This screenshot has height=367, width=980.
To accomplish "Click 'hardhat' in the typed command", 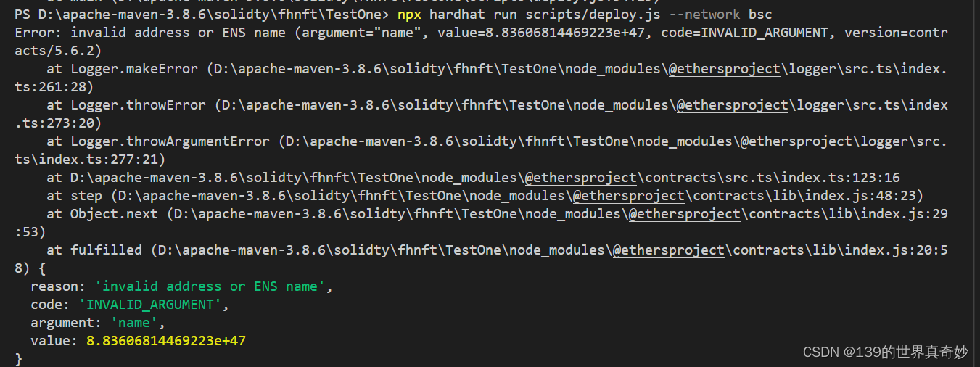I will point(457,15).
